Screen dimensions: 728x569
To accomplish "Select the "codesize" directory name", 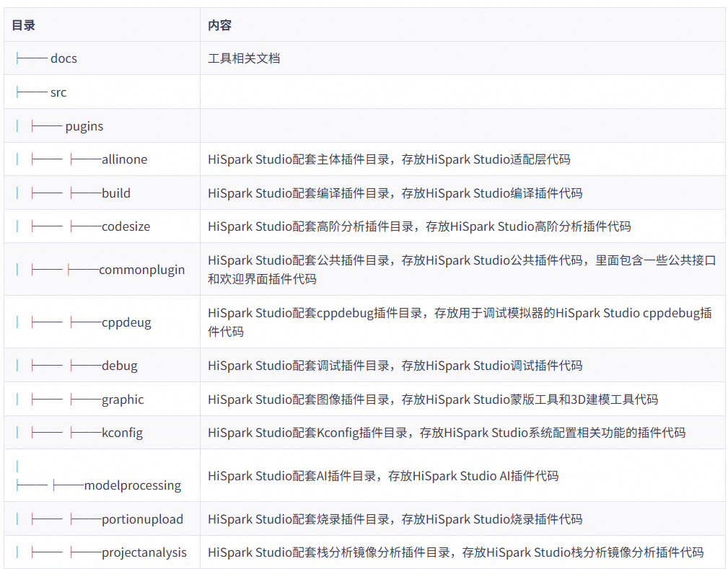I will point(126,226).
